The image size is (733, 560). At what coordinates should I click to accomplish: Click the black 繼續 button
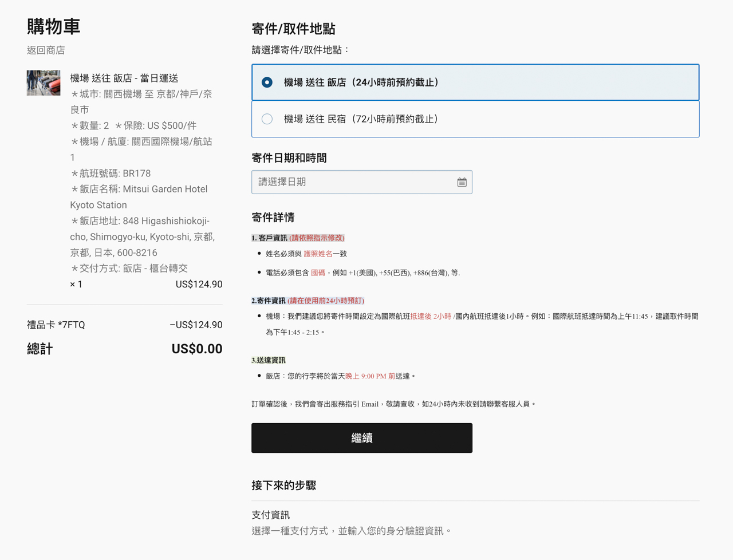[x=362, y=438]
